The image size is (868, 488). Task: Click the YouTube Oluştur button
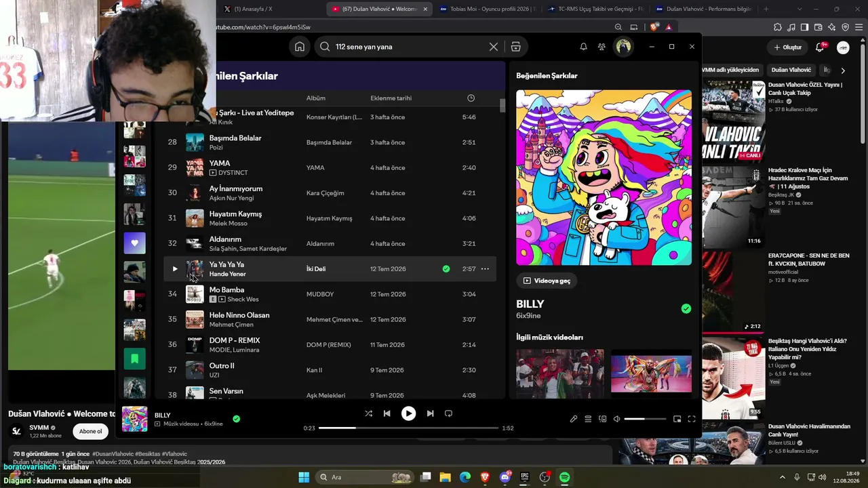click(788, 47)
